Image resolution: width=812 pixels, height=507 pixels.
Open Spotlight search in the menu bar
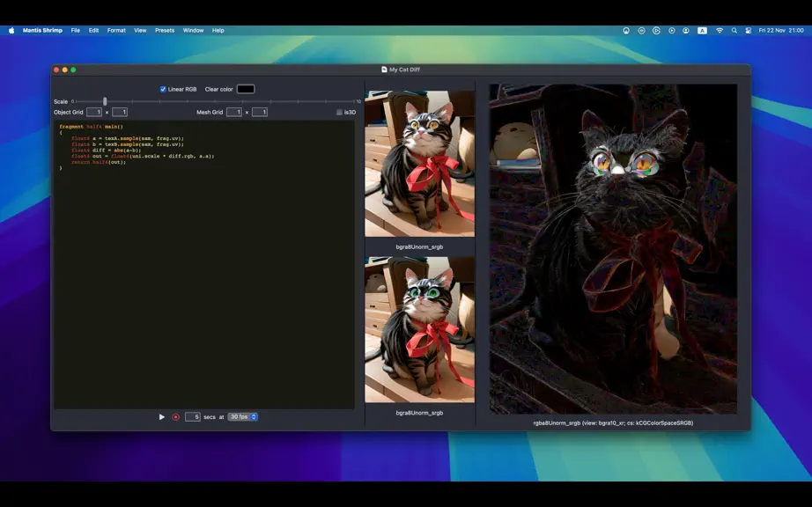pyautogui.click(x=734, y=31)
